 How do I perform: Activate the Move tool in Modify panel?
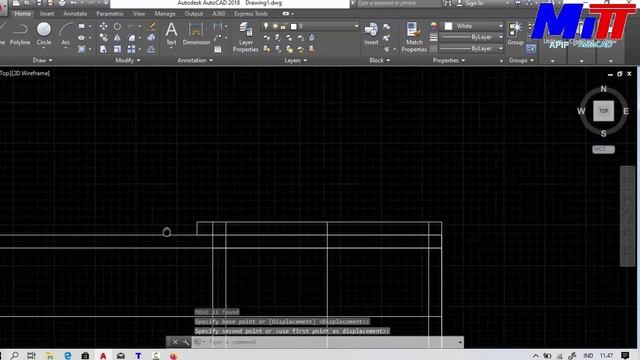[104, 26]
